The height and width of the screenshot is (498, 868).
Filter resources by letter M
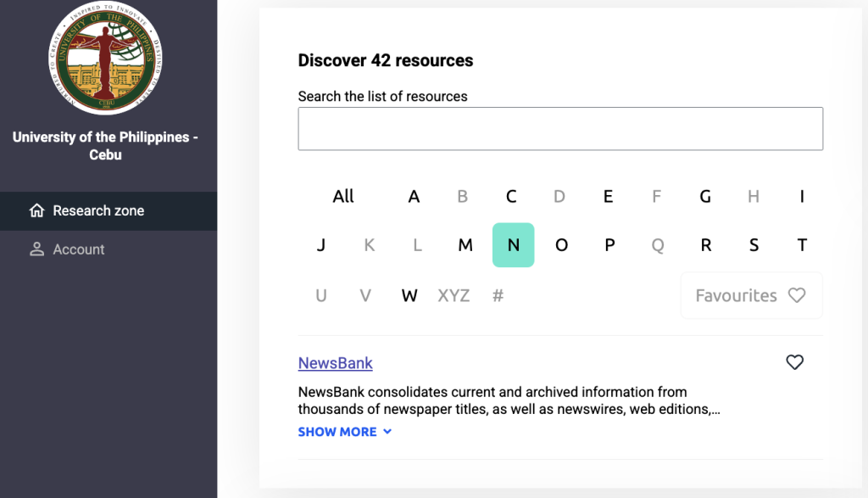465,245
